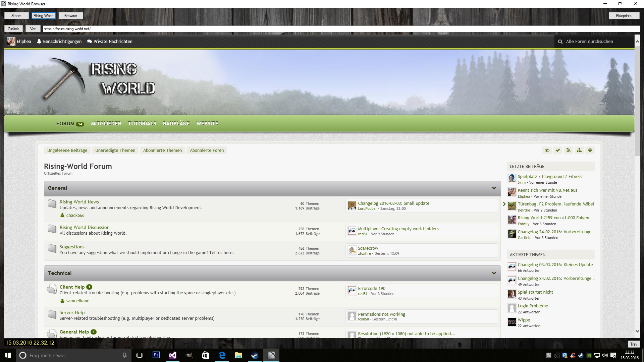Viewport: 644px width, 362px height.
Task: Click the forum search magnifier icon
Action: pos(560,42)
